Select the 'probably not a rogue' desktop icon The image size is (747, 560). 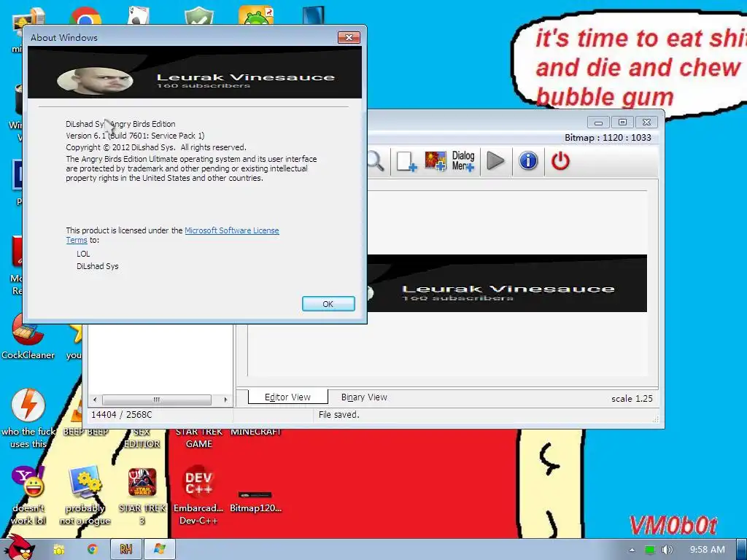point(85,495)
